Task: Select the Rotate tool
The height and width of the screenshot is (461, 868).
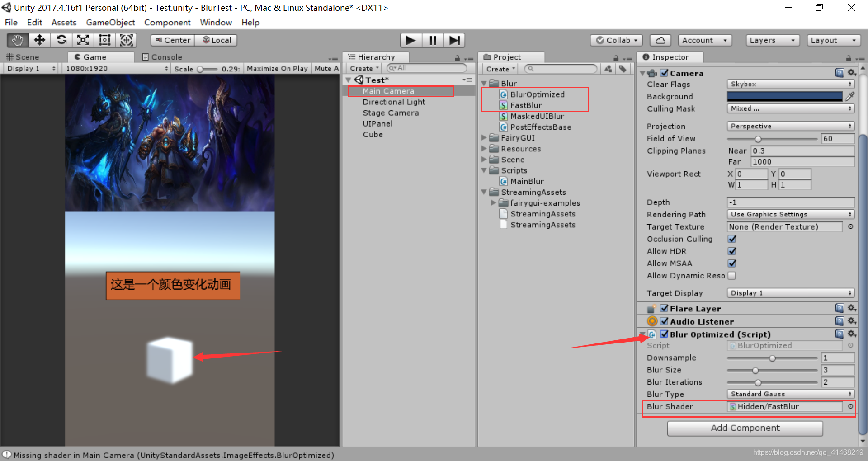Action: tap(61, 40)
